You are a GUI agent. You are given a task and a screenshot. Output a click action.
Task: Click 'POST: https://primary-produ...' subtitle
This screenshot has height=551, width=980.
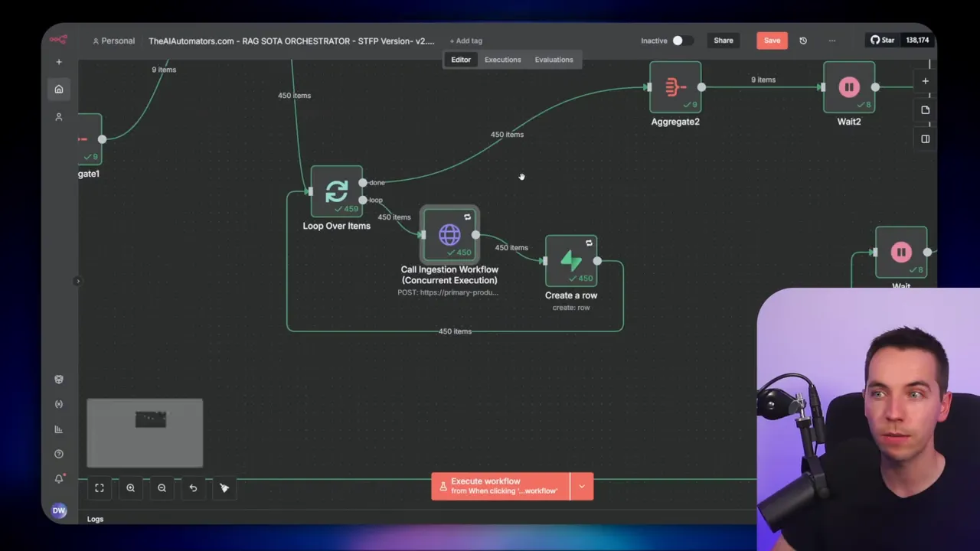[x=448, y=292]
